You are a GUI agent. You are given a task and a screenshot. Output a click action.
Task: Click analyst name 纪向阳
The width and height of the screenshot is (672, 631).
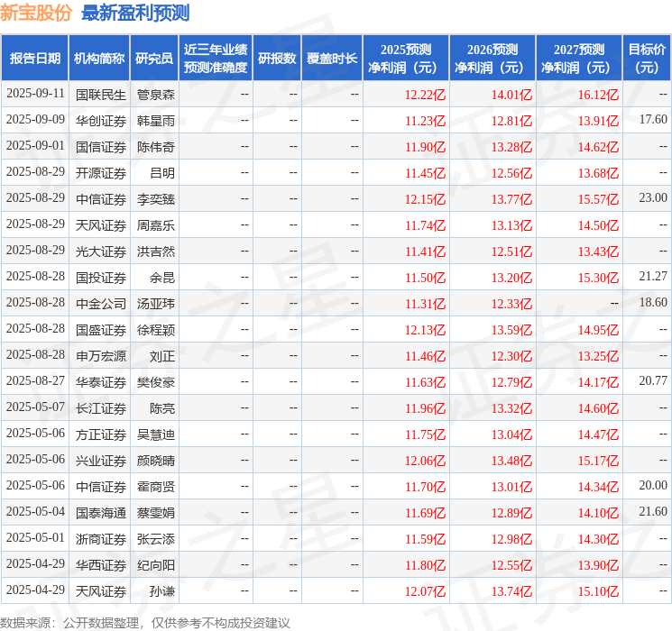tap(155, 564)
